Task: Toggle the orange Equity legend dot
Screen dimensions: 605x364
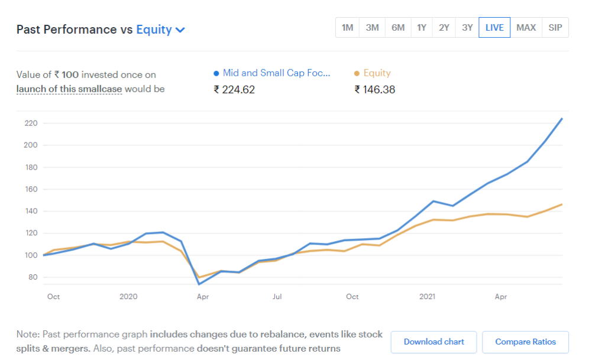Action: tap(357, 74)
